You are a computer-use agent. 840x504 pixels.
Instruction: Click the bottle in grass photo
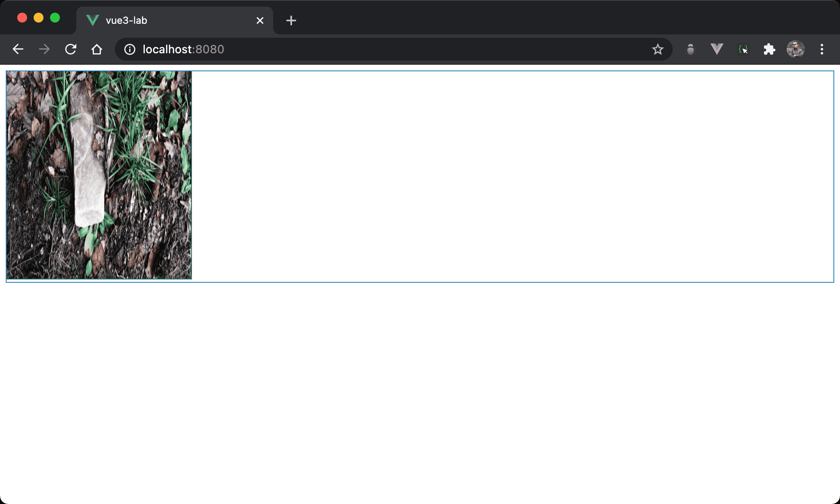[x=99, y=175]
